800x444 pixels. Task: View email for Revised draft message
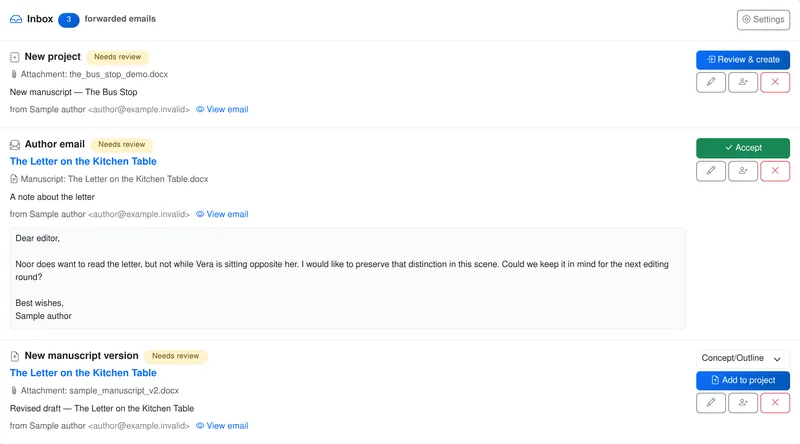coord(222,426)
